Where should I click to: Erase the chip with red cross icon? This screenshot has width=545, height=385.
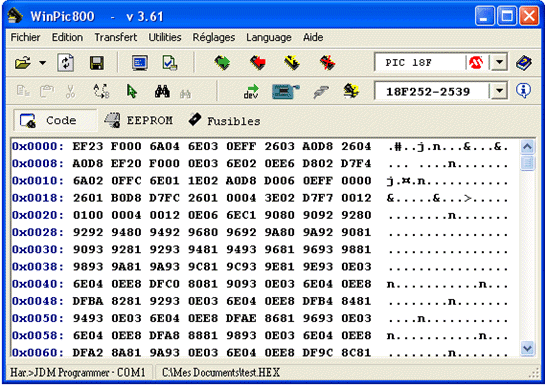click(x=327, y=63)
